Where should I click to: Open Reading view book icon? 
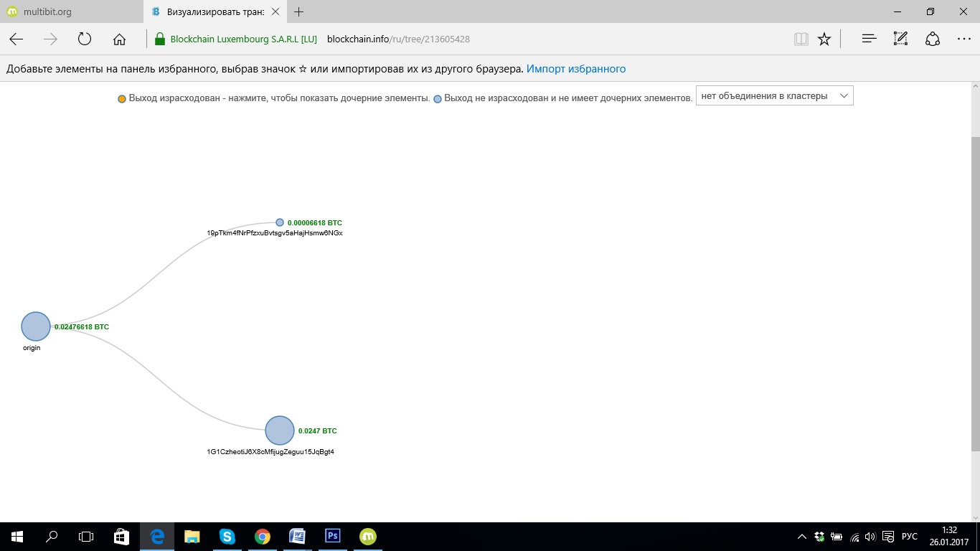tap(801, 39)
